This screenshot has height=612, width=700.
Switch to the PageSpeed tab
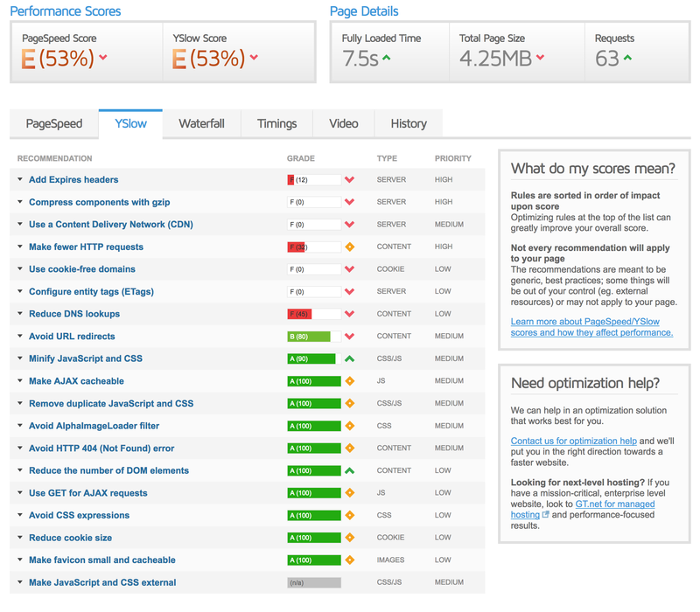[x=54, y=123]
